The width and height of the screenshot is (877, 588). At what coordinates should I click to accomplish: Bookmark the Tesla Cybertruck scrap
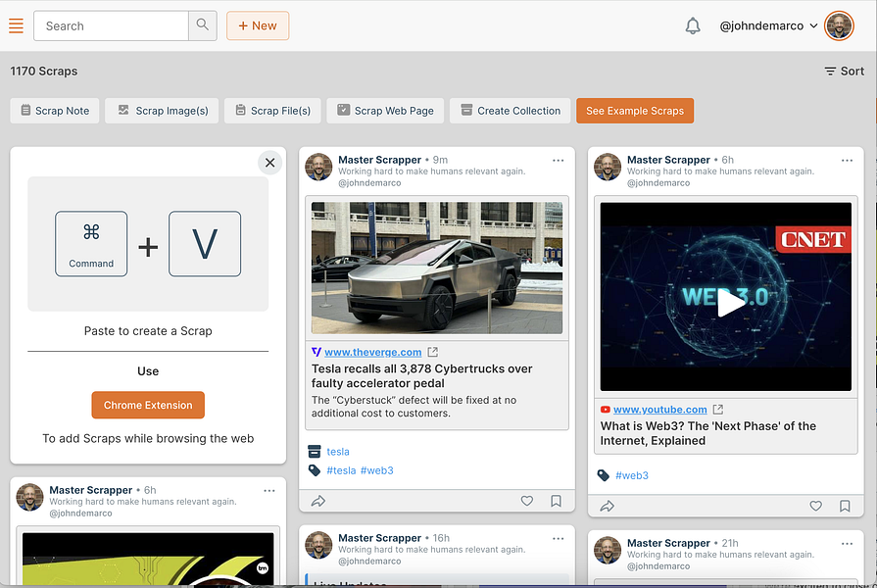556,501
